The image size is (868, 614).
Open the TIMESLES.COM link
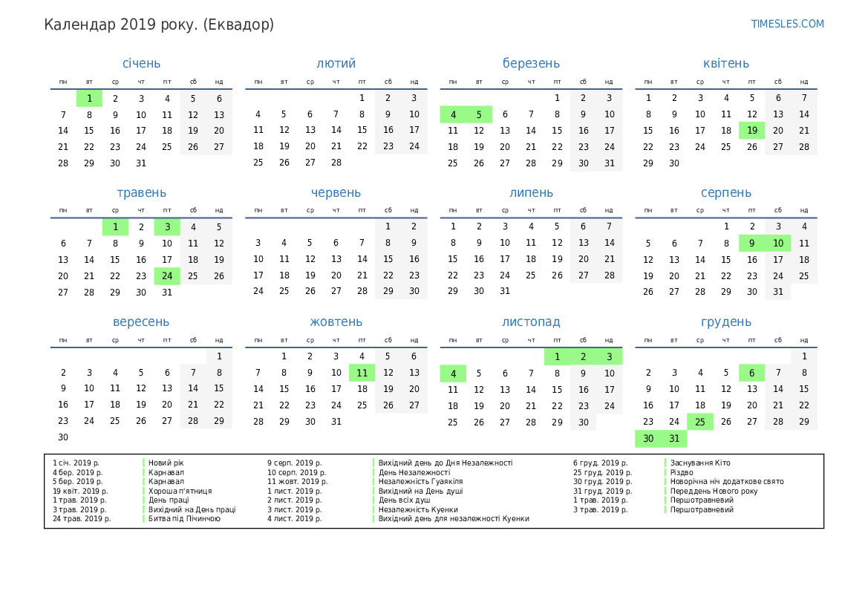click(787, 24)
